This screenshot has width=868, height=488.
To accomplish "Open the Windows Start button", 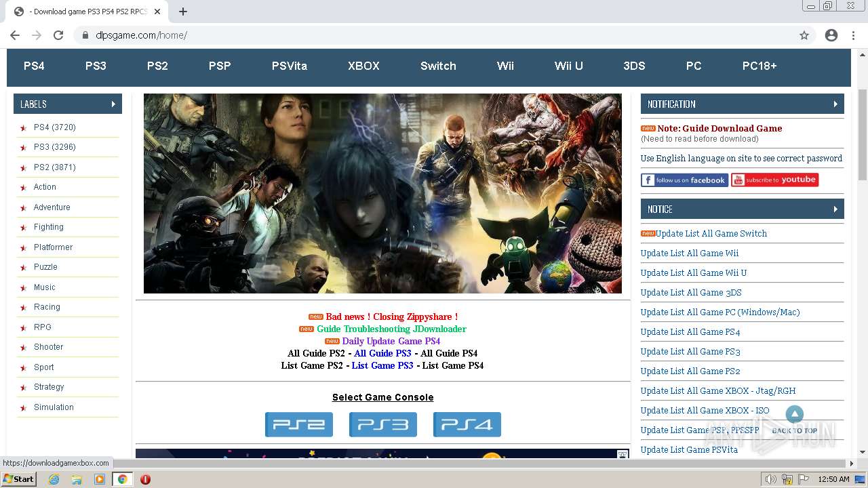I will pyautogui.click(x=19, y=479).
